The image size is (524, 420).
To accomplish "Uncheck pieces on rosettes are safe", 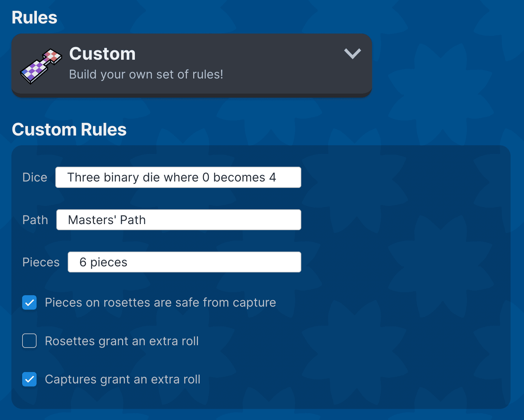I will (29, 302).
